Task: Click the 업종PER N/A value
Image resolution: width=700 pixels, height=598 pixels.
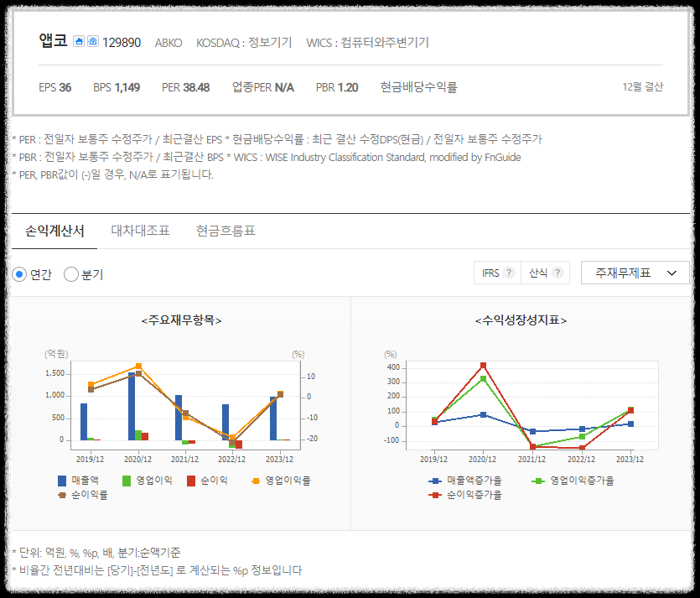Action: point(263,87)
